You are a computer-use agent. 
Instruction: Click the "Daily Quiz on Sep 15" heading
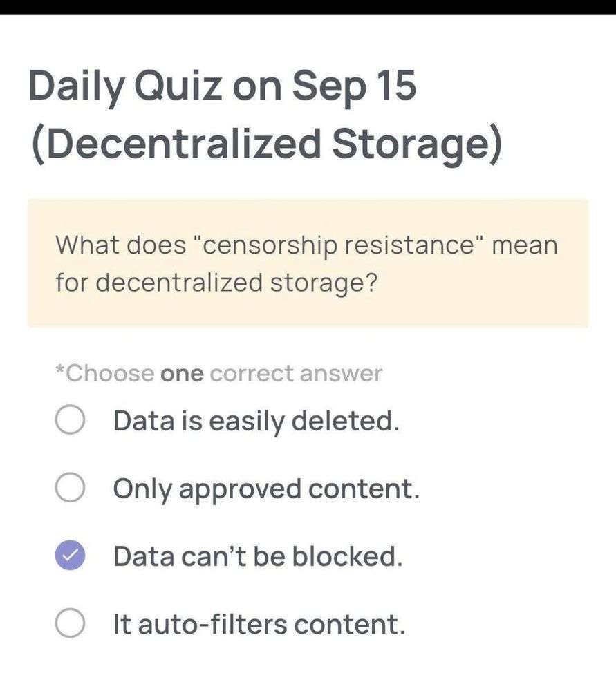coord(223,87)
